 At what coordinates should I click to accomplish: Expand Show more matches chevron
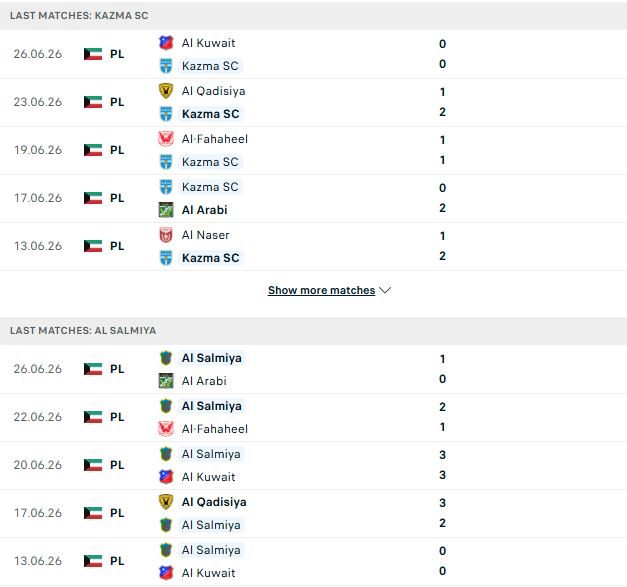tap(385, 290)
